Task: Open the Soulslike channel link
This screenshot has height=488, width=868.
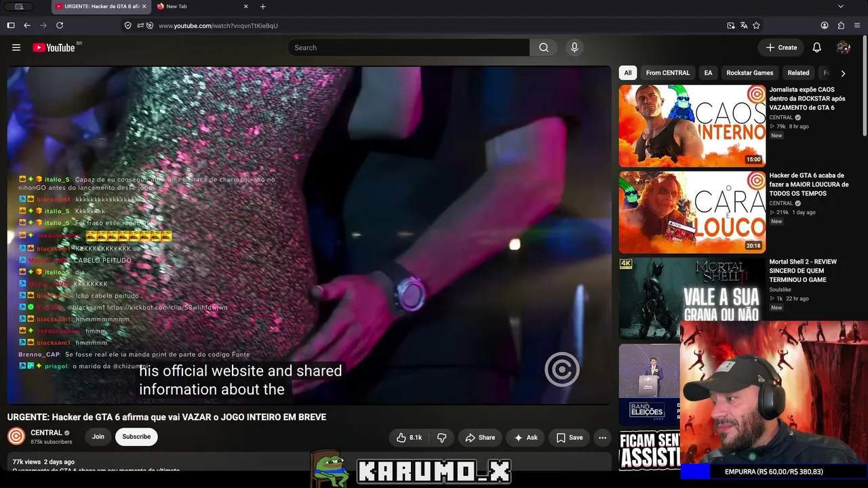Action: [780, 290]
